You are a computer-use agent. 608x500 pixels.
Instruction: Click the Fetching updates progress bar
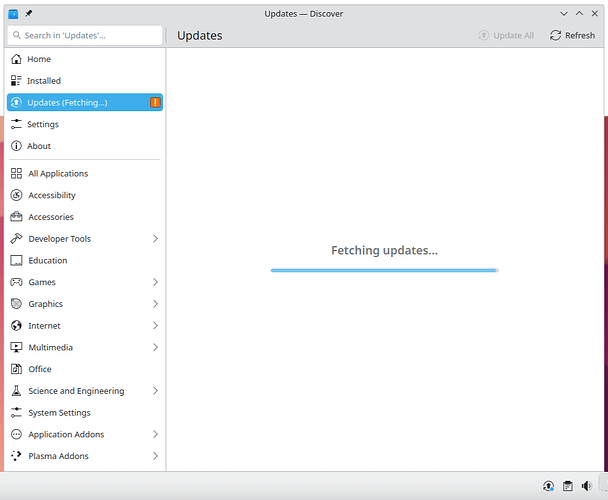click(384, 270)
